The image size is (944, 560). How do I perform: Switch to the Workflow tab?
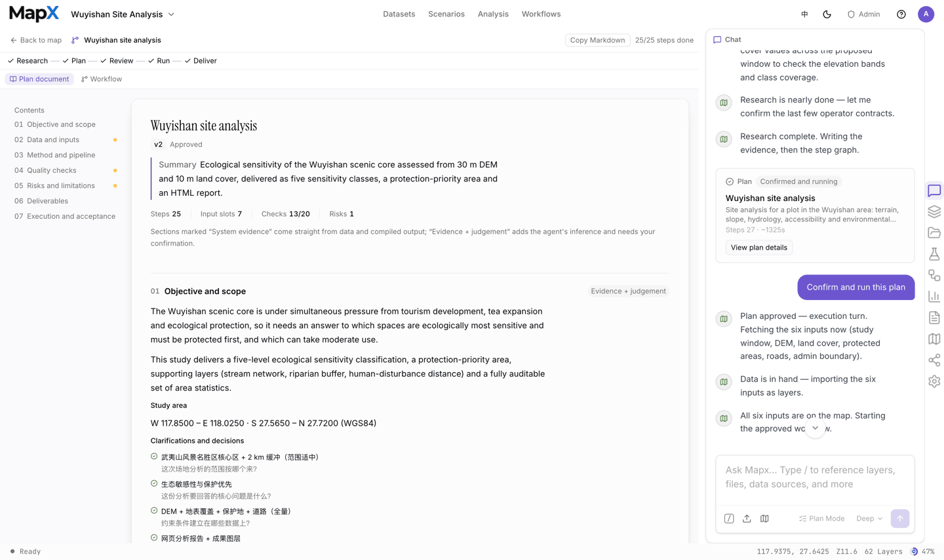pyautogui.click(x=102, y=79)
